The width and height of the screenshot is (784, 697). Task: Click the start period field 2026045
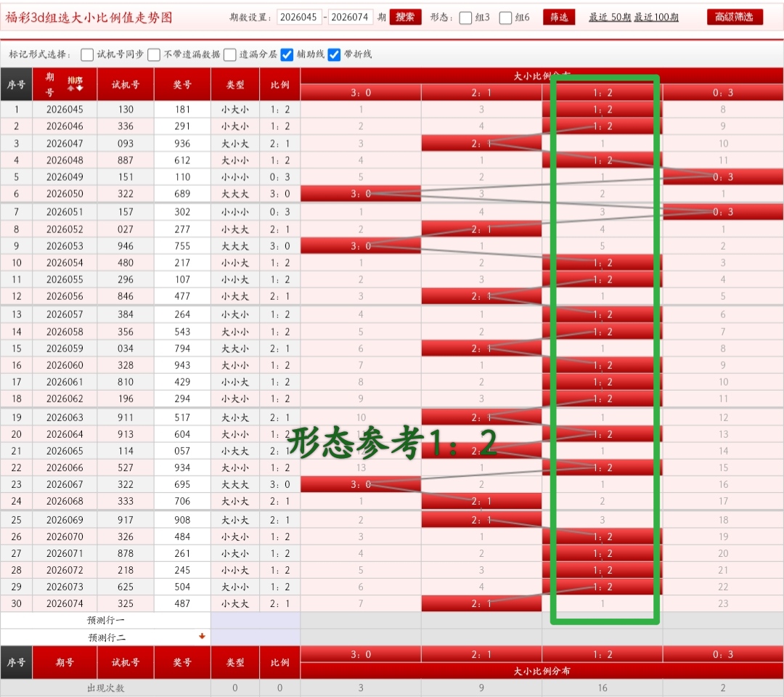(x=298, y=17)
